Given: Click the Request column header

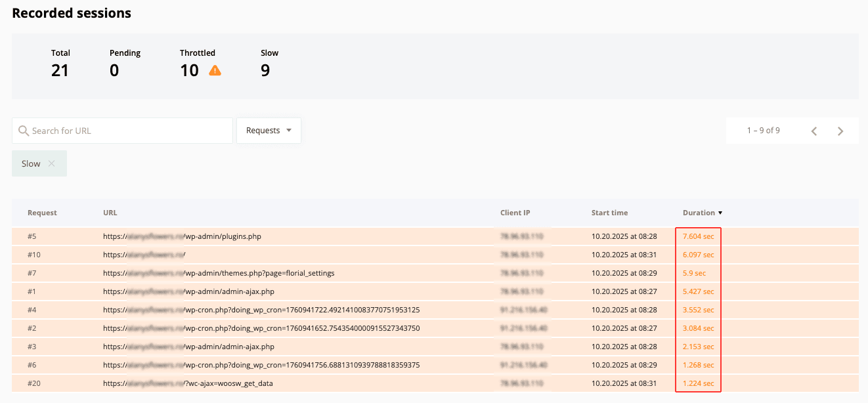Looking at the screenshot, I should [x=42, y=213].
